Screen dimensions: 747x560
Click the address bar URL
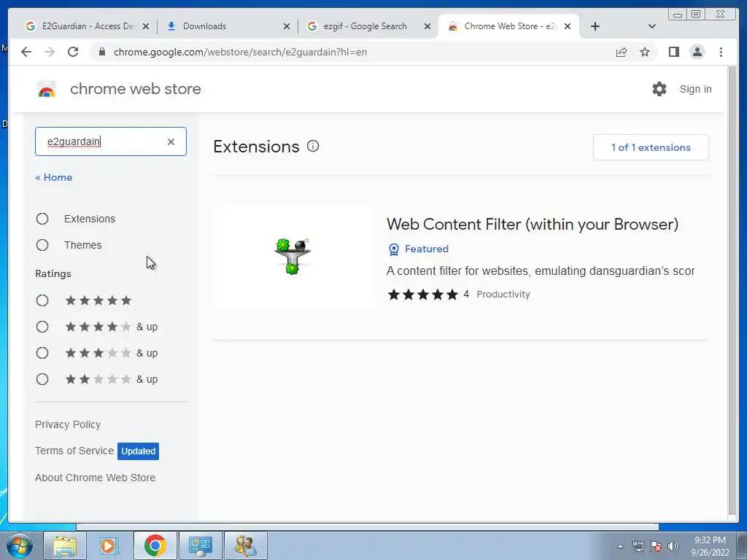tap(240, 52)
